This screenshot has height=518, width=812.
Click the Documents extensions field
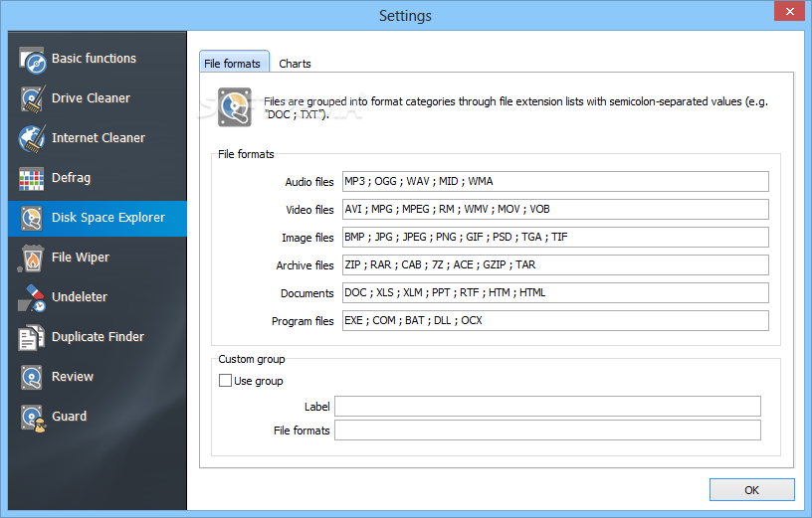[555, 293]
